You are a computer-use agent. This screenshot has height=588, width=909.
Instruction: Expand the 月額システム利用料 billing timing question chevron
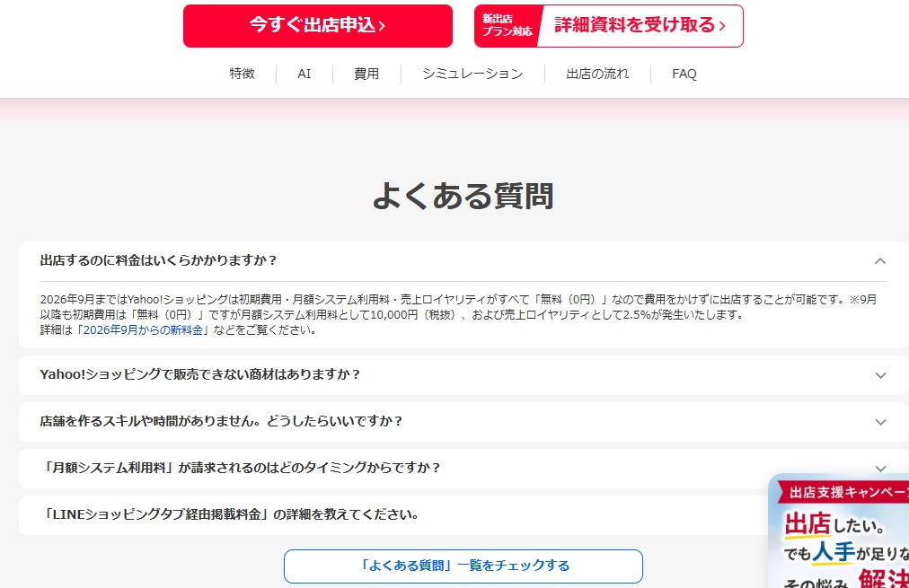pyautogui.click(x=880, y=468)
